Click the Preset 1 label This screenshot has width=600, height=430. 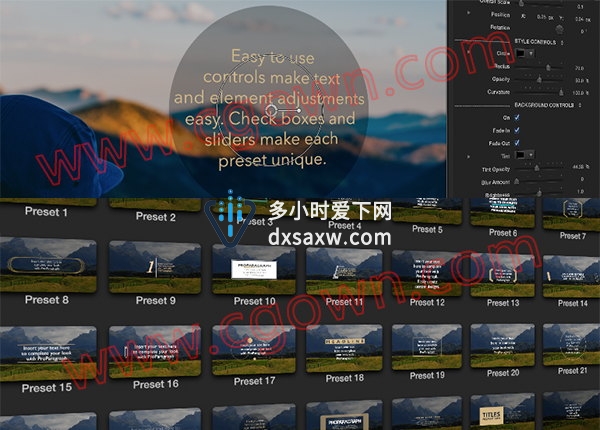pyautogui.click(x=46, y=212)
